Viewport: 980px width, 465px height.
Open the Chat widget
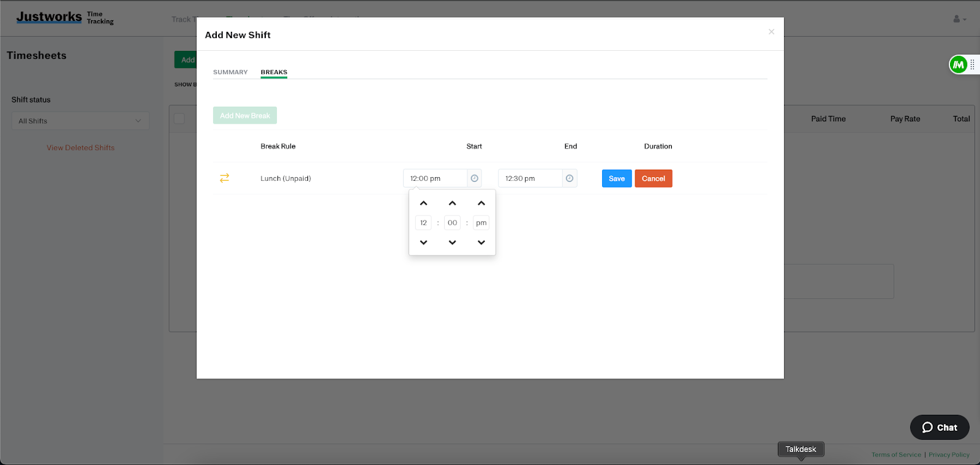point(940,428)
